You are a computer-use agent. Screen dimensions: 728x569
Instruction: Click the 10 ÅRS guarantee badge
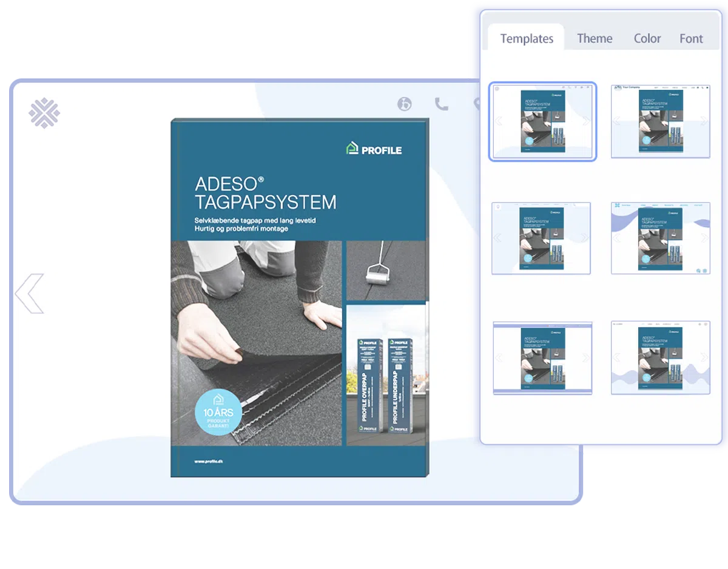coord(218,411)
